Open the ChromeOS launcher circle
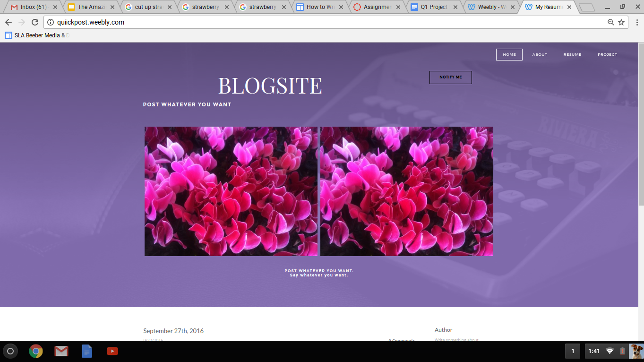 pyautogui.click(x=10, y=351)
